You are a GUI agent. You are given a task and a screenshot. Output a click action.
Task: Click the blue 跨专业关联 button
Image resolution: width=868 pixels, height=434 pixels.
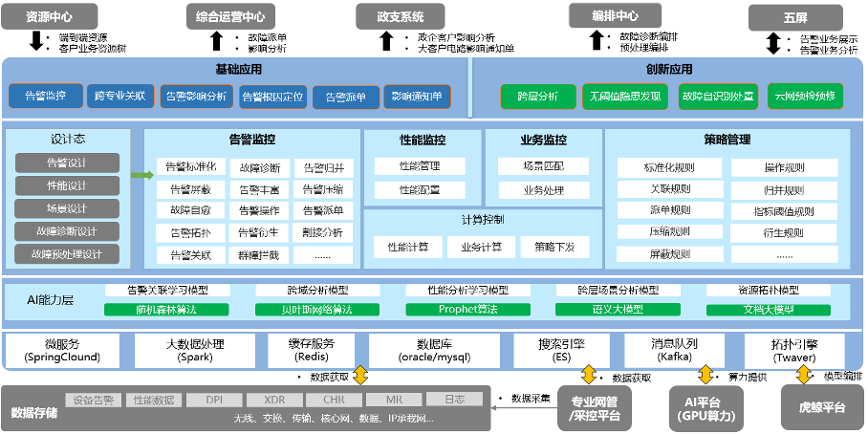pyautogui.click(x=120, y=97)
